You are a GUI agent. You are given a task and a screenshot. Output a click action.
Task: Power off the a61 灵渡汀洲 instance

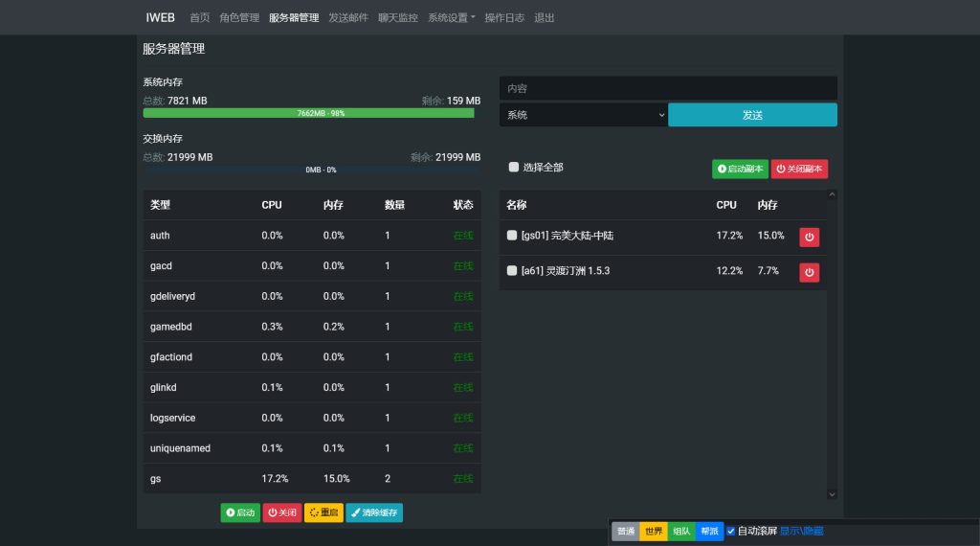[x=809, y=272]
